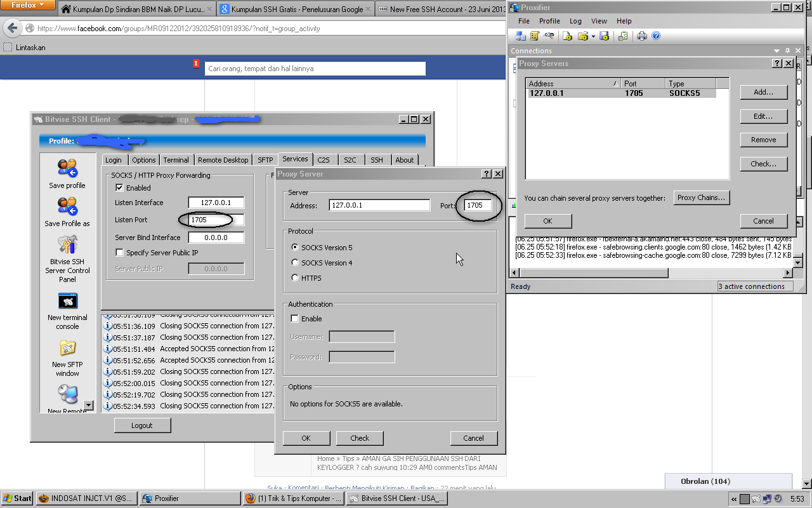Click Proxy Chains... button
Screen dimensions: 812x508
click(701, 197)
